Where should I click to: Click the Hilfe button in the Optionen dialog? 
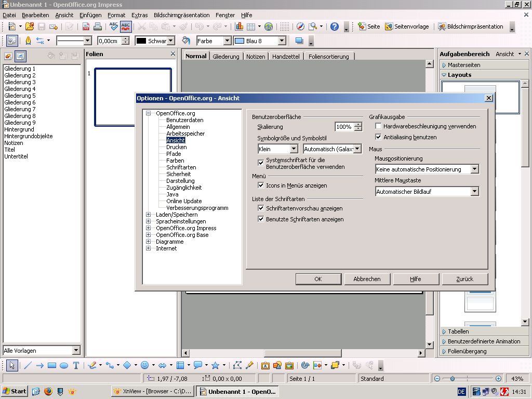point(415,279)
